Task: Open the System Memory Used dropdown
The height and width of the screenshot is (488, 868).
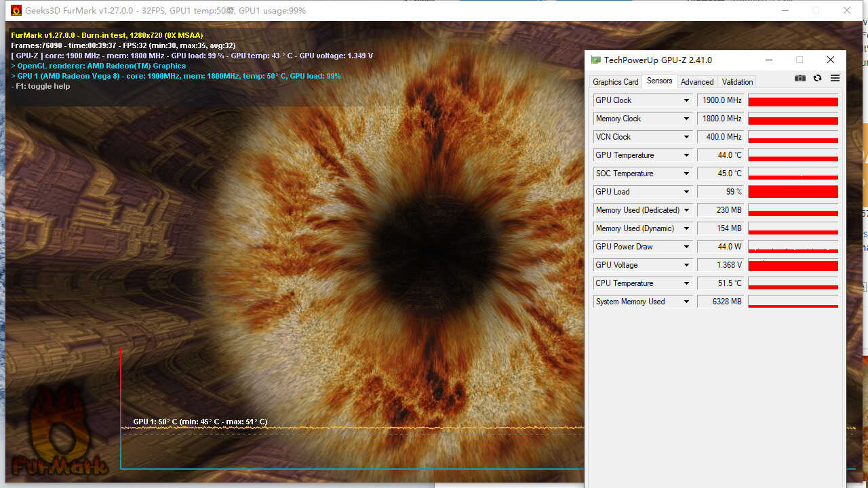Action: [686, 302]
